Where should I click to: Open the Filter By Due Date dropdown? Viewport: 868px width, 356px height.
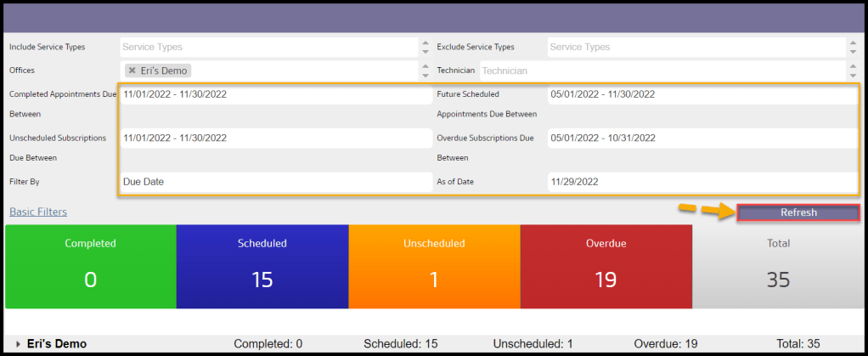(276, 182)
